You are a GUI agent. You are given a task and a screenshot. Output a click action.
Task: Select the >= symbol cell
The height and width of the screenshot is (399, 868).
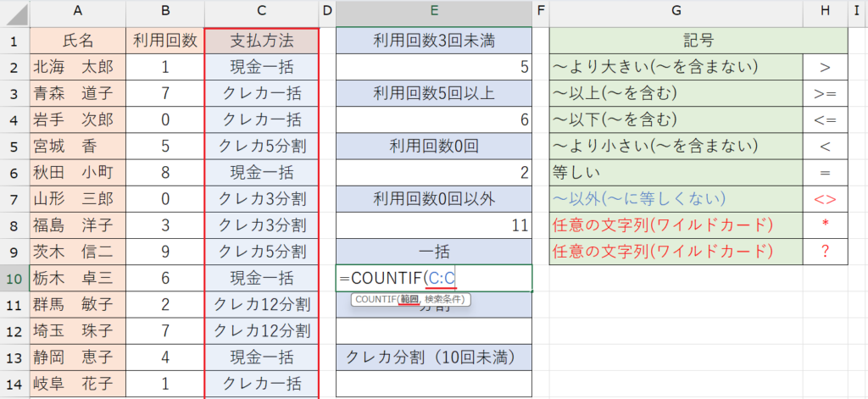(x=826, y=93)
